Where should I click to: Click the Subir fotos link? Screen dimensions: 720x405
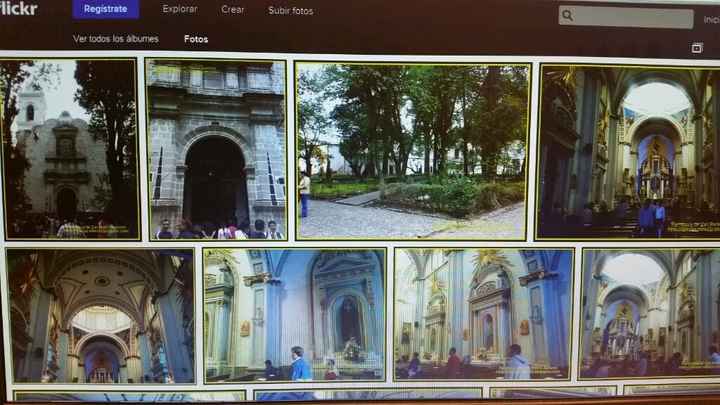click(x=290, y=11)
